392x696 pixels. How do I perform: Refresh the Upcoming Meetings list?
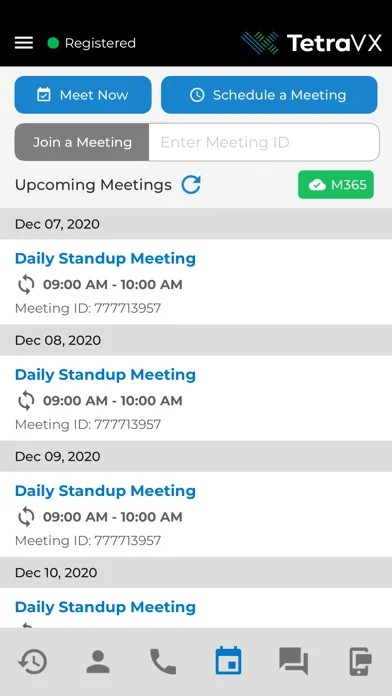tap(191, 184)
